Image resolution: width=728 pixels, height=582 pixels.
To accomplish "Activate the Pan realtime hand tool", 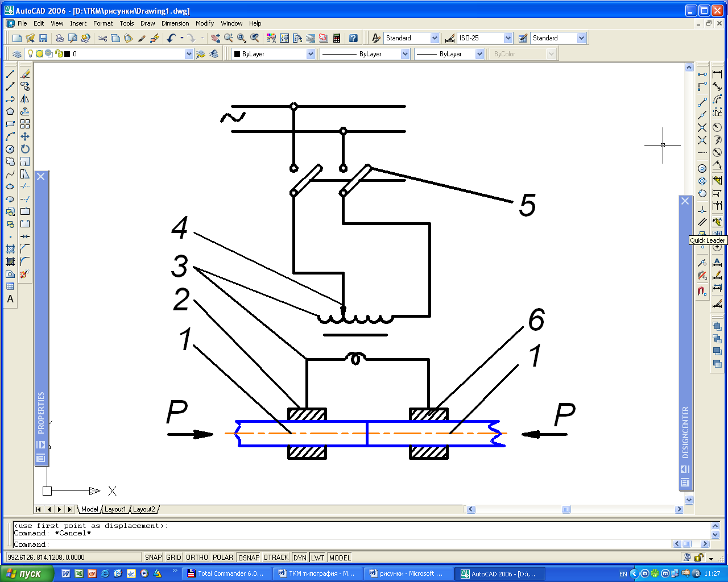I will [216, 38].
